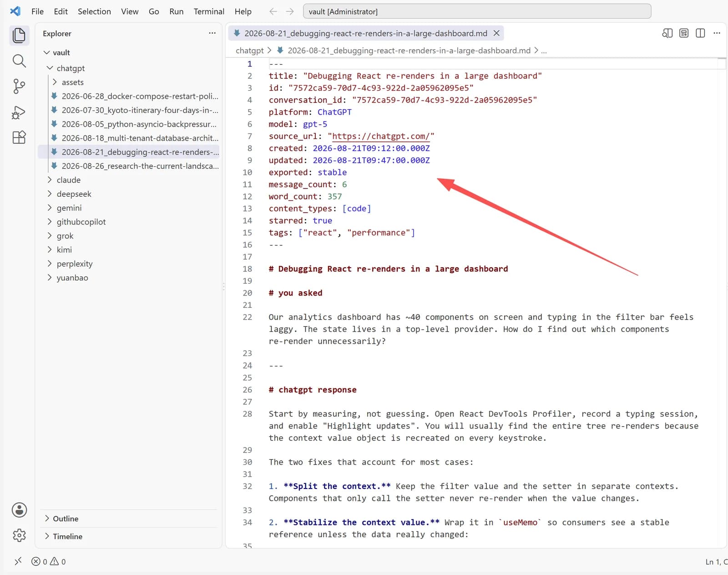Click the "# chatgpt response" heading text
The image size is (728, 575).
click(313, 390)
